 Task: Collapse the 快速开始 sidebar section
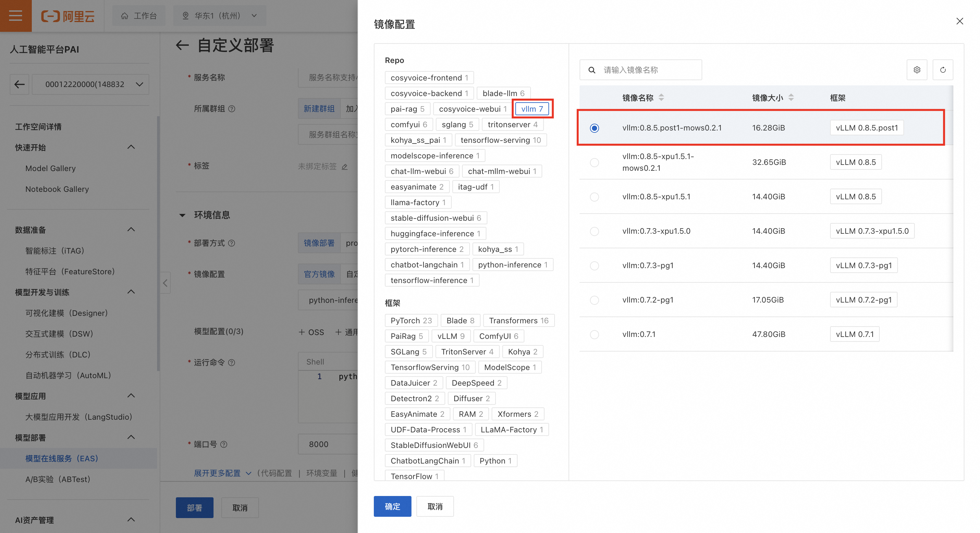click(x=131, y=147)
